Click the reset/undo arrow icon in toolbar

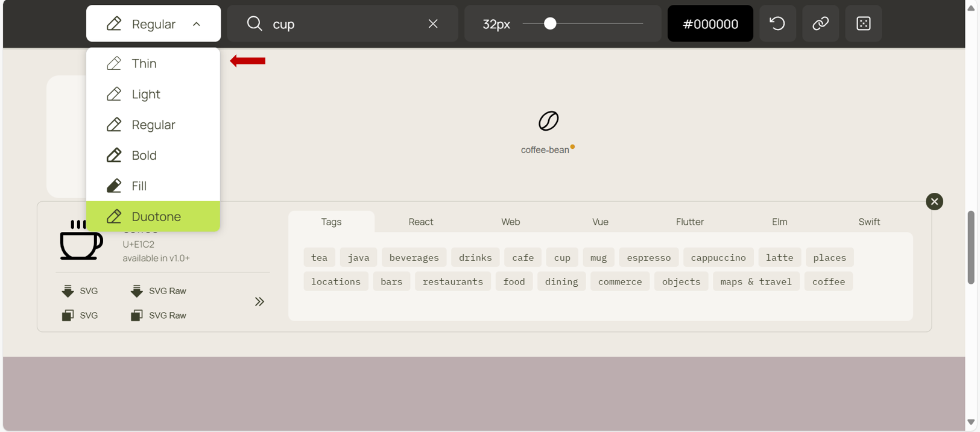point(777,23)
